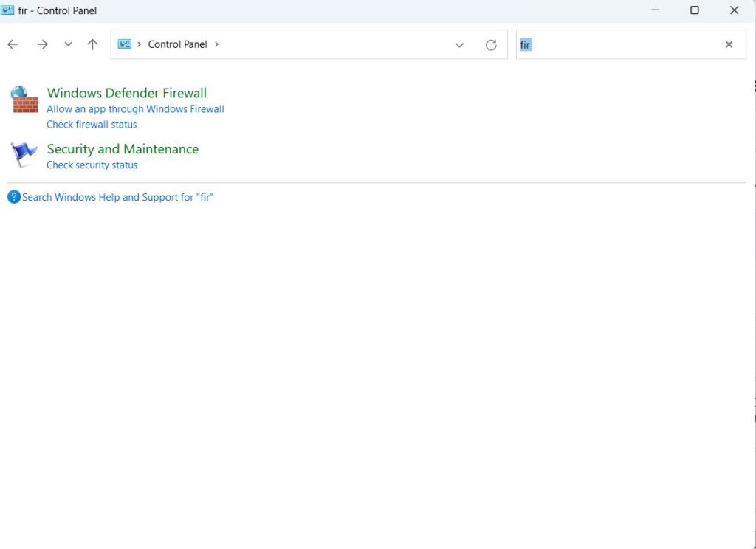Image resolution: width=756 pixels, height=549 pixels.
Task: Open the Recent locations dropdown arrow
Action: click(68, 44)
